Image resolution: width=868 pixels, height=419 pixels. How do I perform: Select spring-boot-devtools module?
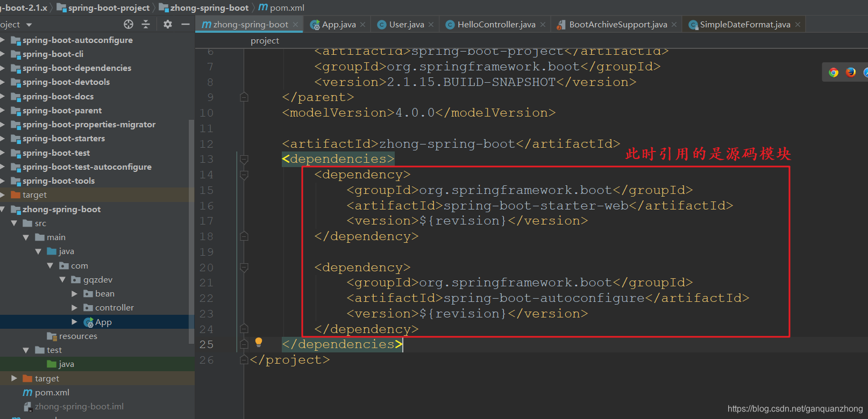coord(66,82)
